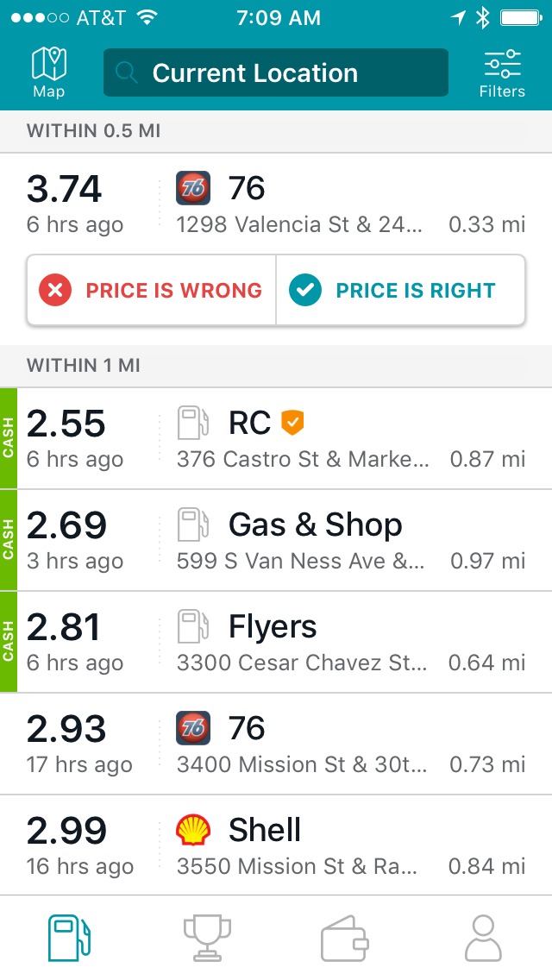
Task: Select the Flyers station listing
Action: pyautogui.click(x=285, y=643)
